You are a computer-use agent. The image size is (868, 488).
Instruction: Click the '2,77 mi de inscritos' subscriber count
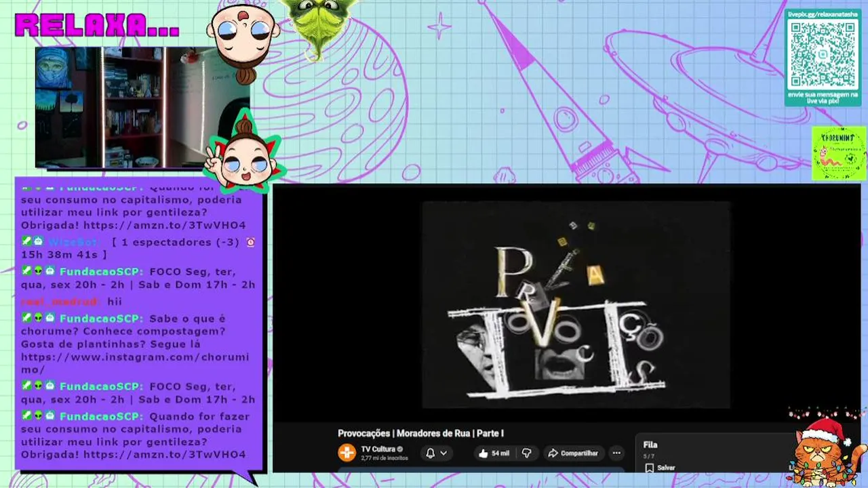[x=384, y=458]
